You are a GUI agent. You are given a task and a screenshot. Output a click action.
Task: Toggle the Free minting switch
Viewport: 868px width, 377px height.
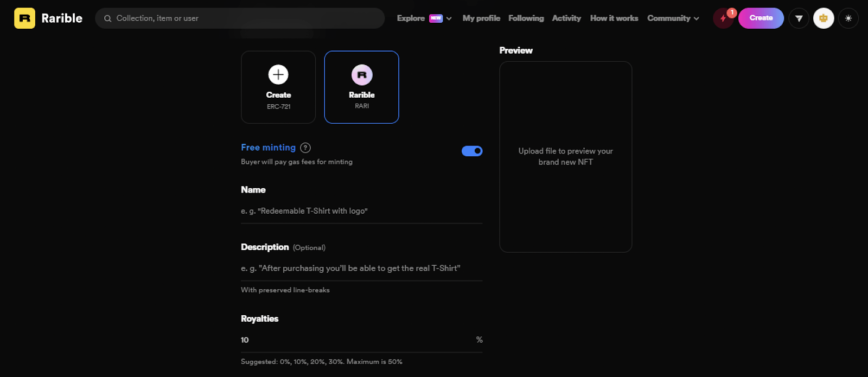coord(472,151)
